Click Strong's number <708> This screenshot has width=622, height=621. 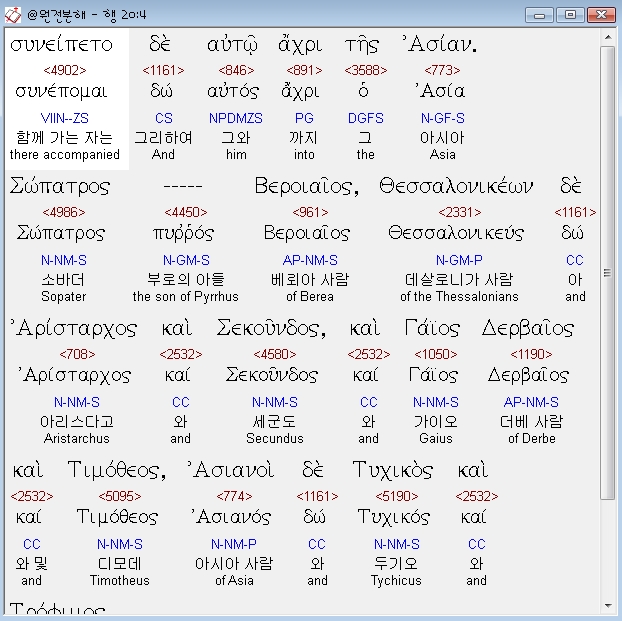[77, 354]
